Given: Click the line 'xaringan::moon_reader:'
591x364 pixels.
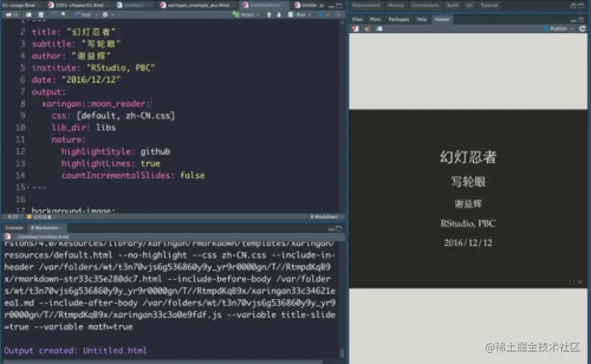Looking at the screenshot, I should point(96,103).
